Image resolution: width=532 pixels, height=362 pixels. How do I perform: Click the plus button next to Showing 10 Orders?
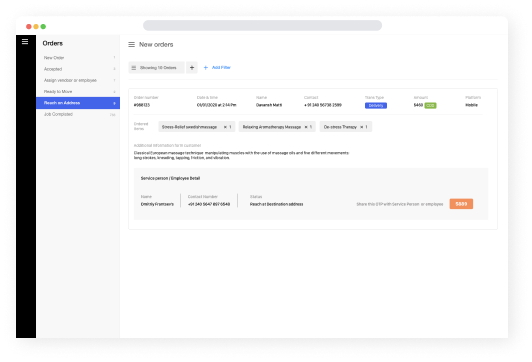(192, 68)
